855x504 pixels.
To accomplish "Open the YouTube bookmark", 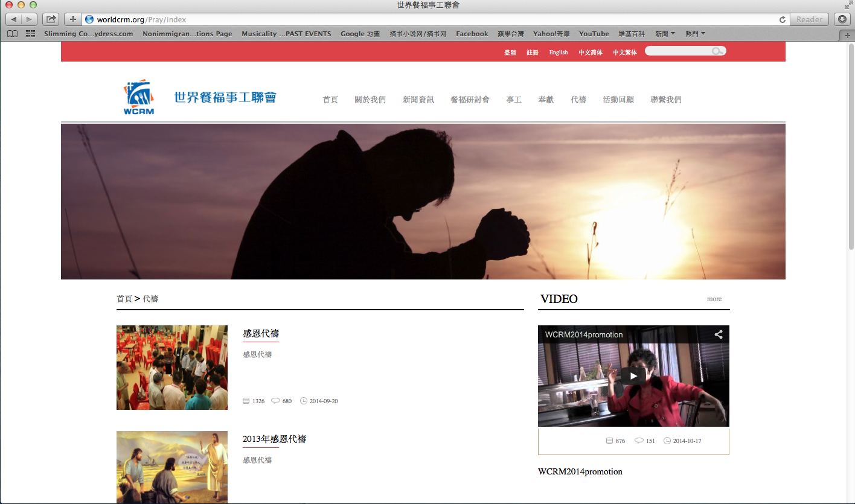I will pyautogui.click(x=594, y=34).
